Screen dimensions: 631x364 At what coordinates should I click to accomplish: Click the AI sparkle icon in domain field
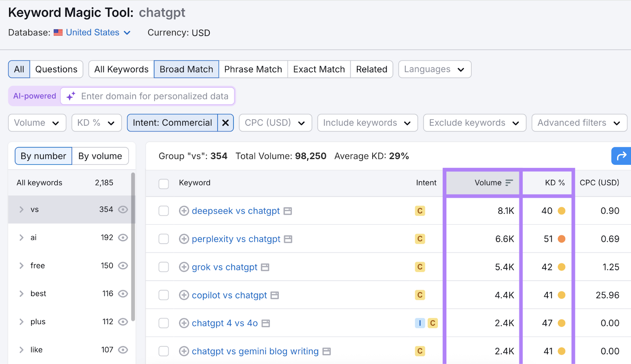pos(70,96)
